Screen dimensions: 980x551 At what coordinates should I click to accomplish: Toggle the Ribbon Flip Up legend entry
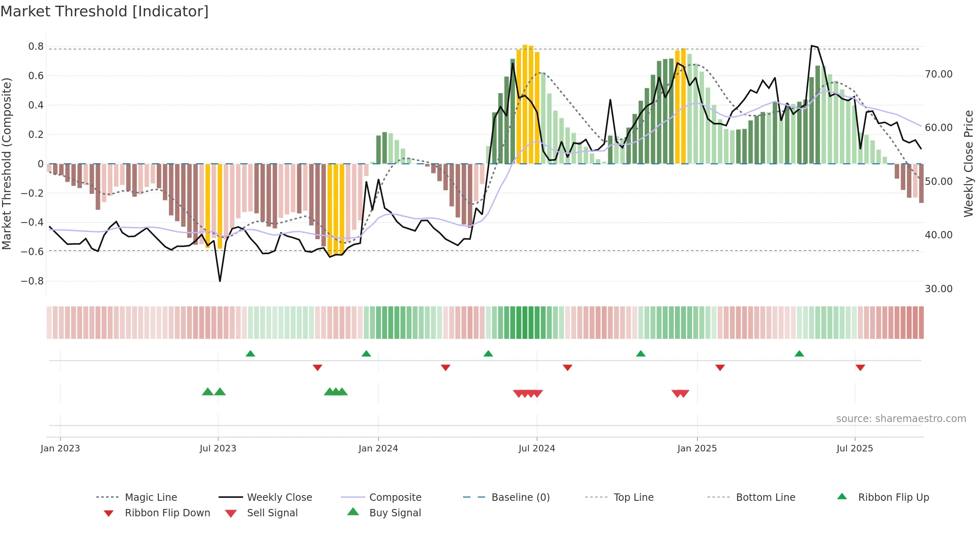883,497
